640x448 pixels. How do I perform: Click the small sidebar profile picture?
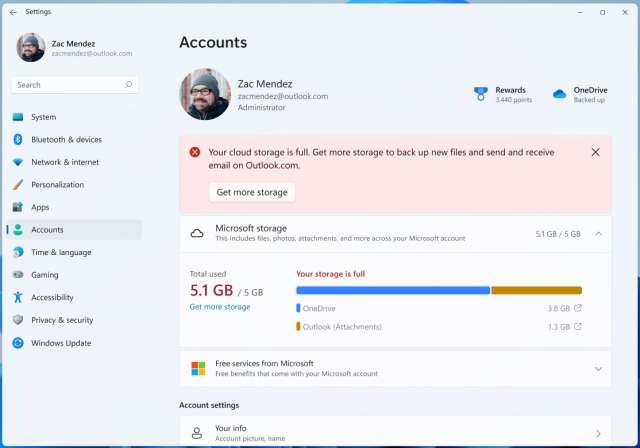(x=31, y=48)
